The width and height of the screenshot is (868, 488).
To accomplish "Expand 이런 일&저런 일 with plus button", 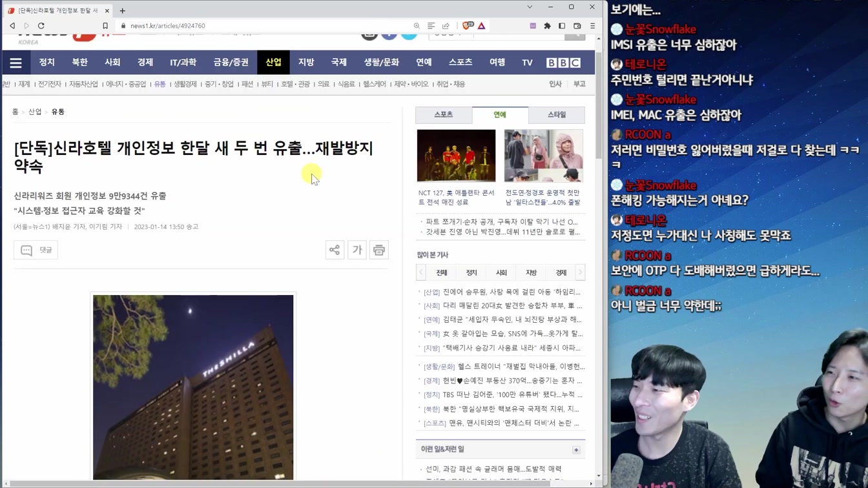I will tap(576, 450).
